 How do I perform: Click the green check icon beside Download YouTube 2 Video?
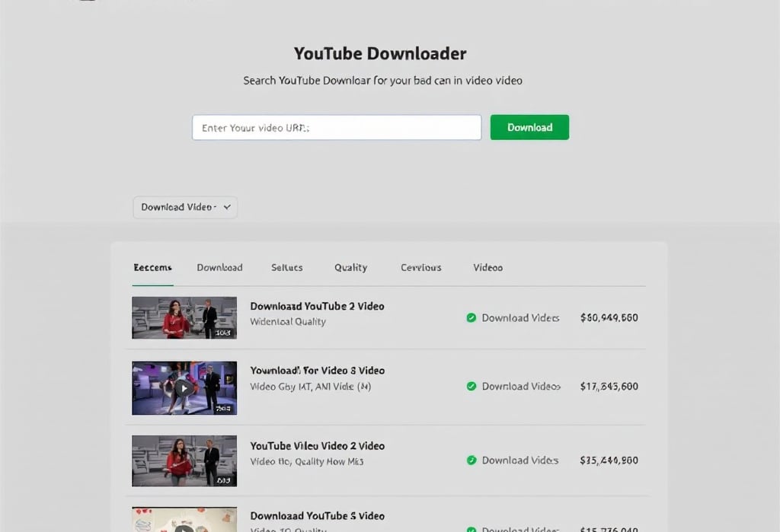pyautogui.click(x=471, y=317)
